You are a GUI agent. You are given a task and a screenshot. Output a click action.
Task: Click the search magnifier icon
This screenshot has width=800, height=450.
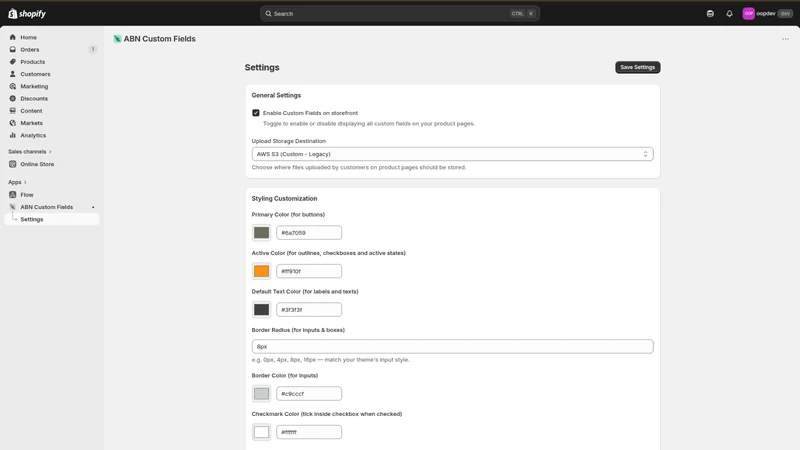[x=268, y=14]
